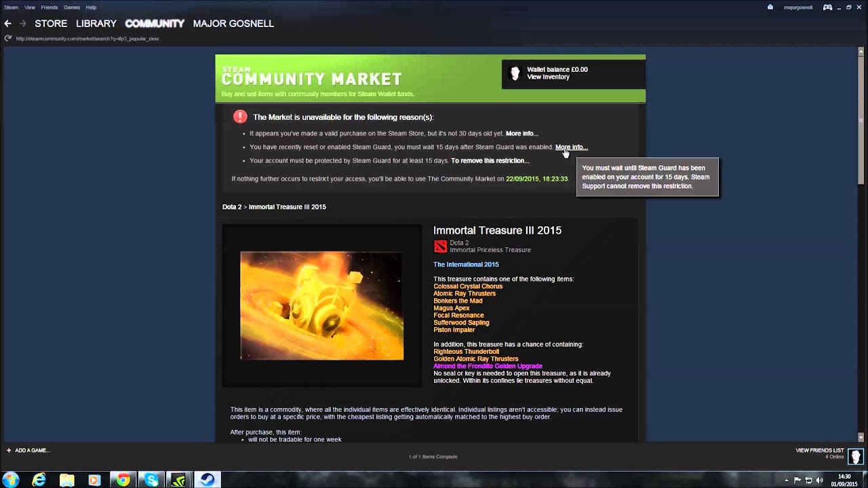Click Almond the Frondillo Golden Upgrade
The image size is (868, 488).
(x=488, y=366)
